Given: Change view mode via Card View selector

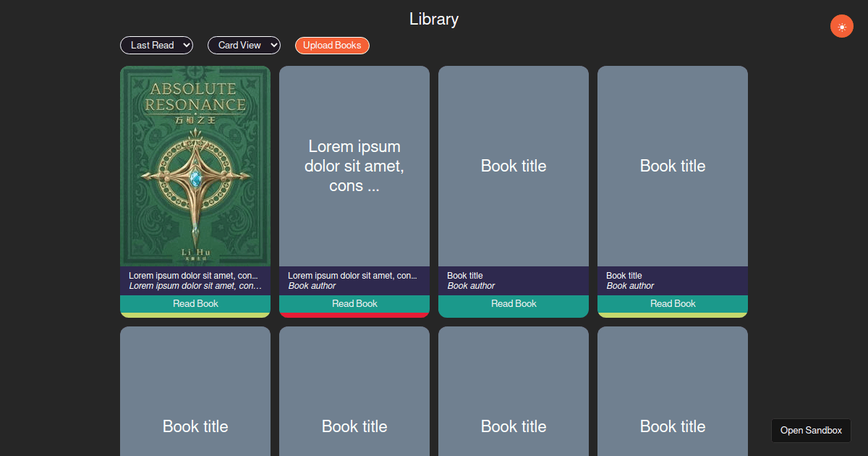Looking at the screenshot, I should (244, 45).
